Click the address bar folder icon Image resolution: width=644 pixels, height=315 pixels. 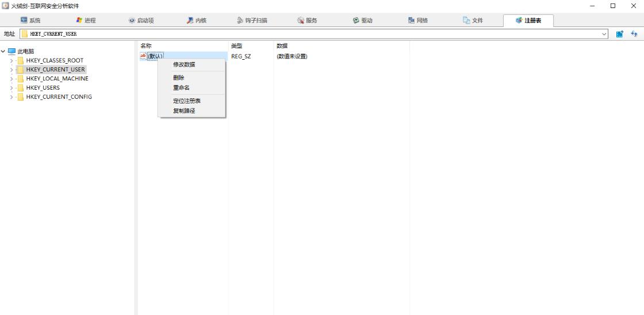coord(25,34)
